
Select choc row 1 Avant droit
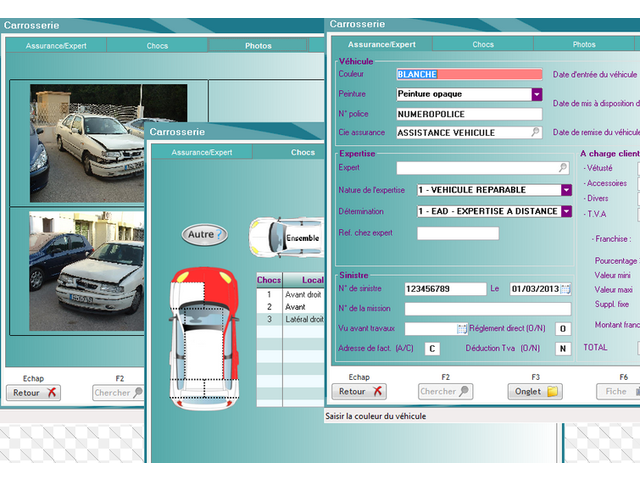[290, 295]
